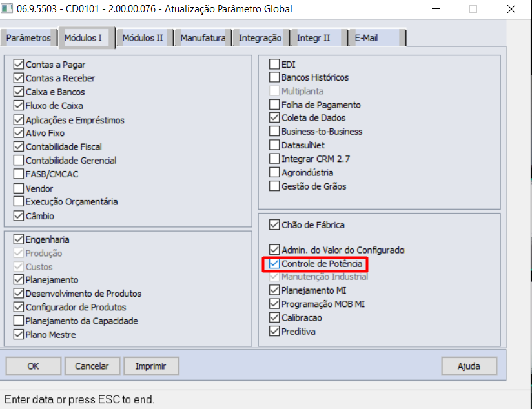Switch to the Parâmetros tab
The height and width of the screenshot is (409, 532).
[28, 37]
